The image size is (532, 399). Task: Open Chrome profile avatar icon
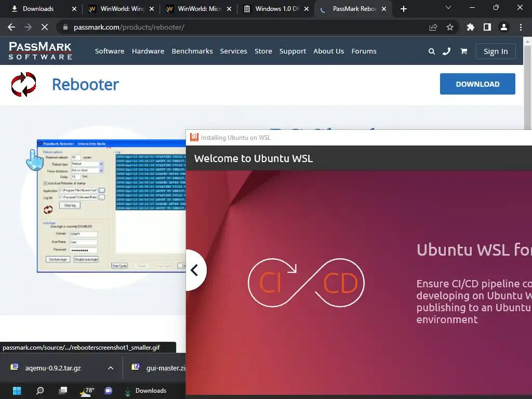tap(504, 27)
